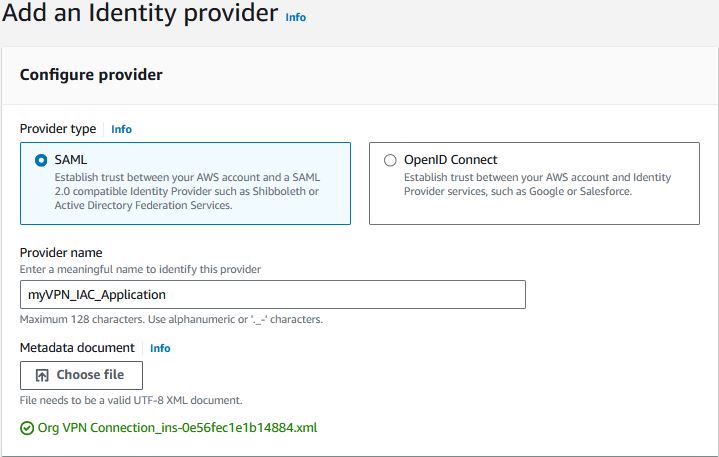This screenshot has width=719, height=457.
Task: Click the OpenID Connect label text
Action: pos(450,160)
